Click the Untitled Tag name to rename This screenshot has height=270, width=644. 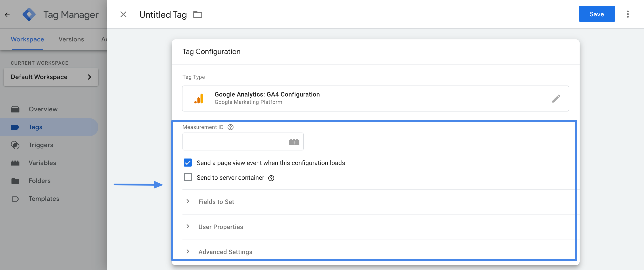click(x=163, y=15)
